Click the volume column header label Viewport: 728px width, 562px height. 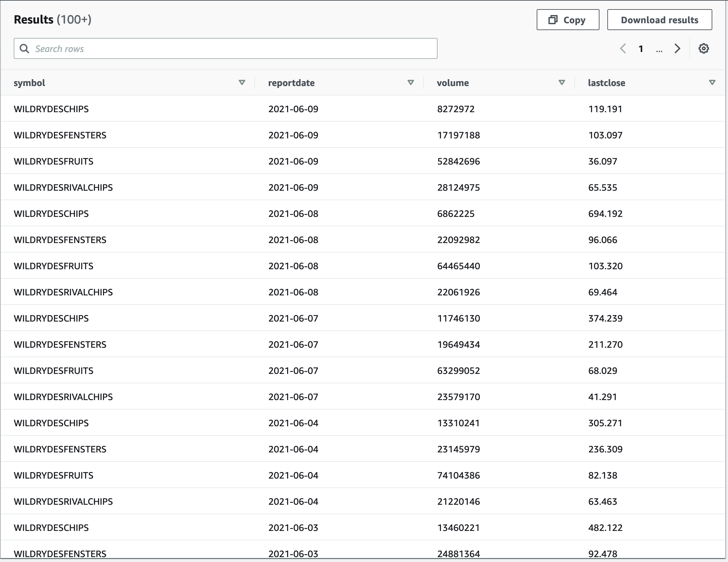[453, 83]
